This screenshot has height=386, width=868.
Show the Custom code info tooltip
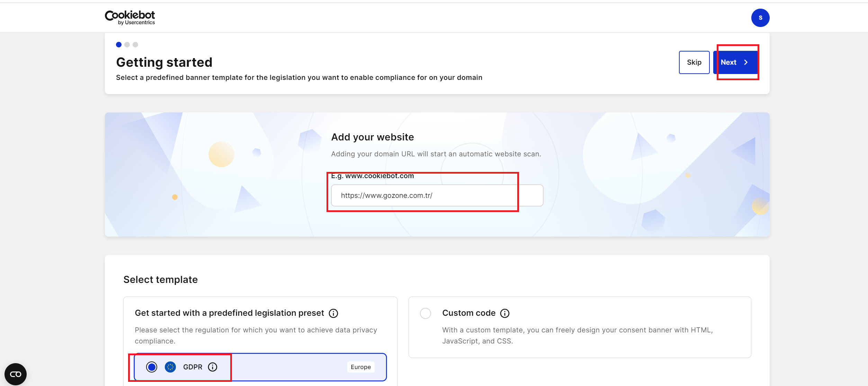tap(505, 313)
